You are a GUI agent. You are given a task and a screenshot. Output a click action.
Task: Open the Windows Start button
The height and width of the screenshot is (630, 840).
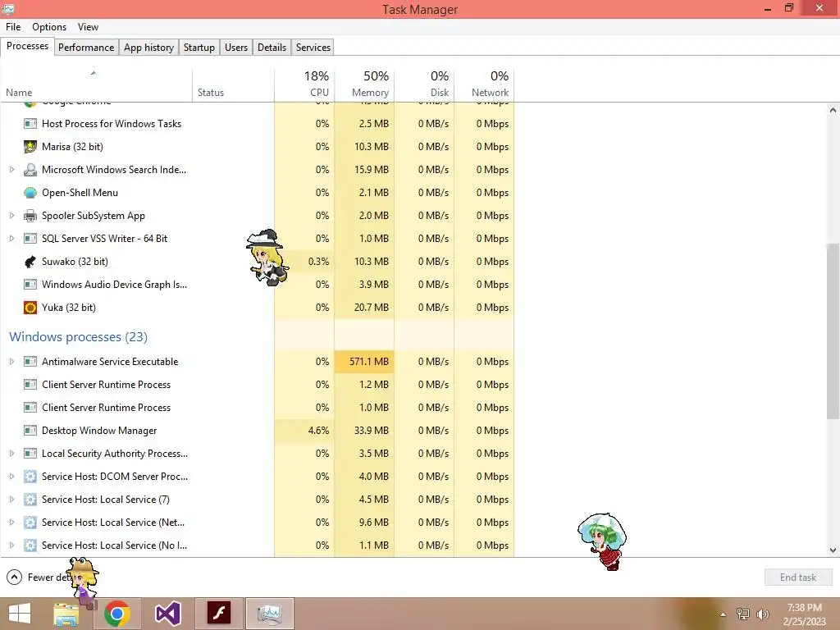[x=20, y=614]
